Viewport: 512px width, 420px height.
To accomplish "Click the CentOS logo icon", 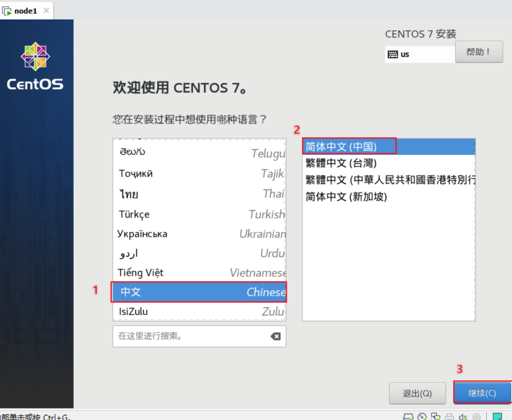I will 35,57.
